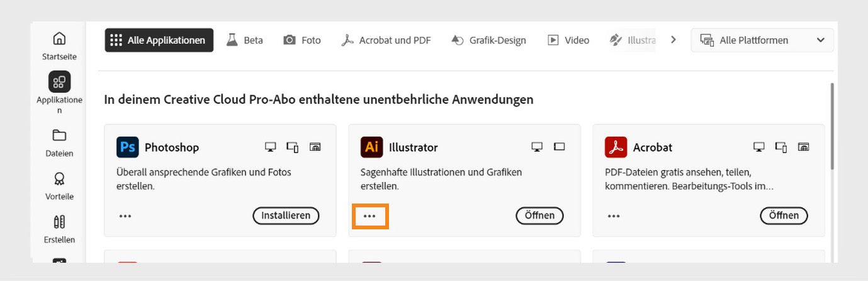
Task: Click Acrobat's desktop platform icon
Action: tap(759, 147)
